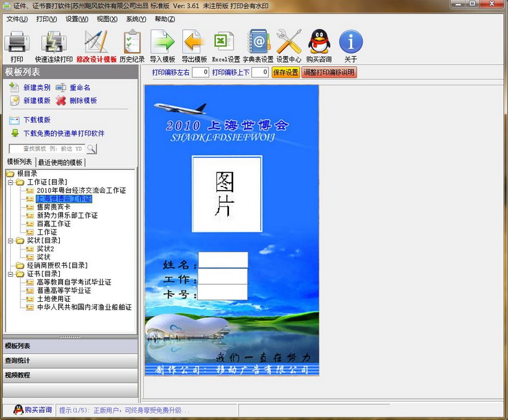The height and width of the screenshot is (420, 509).
Task: Open 字典表设置 address book icon
Action: coord(258,41)
